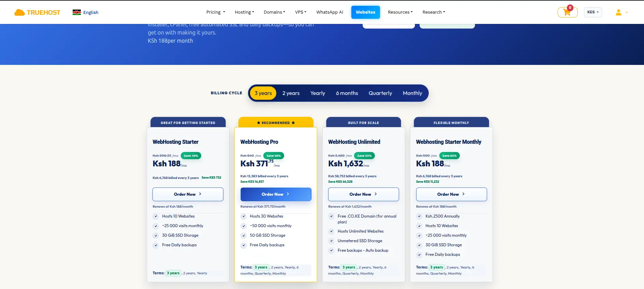Click the Save 62% badge
Viewport: 644px width, 289px height.
pyautogui.click(x=449, y=156)
